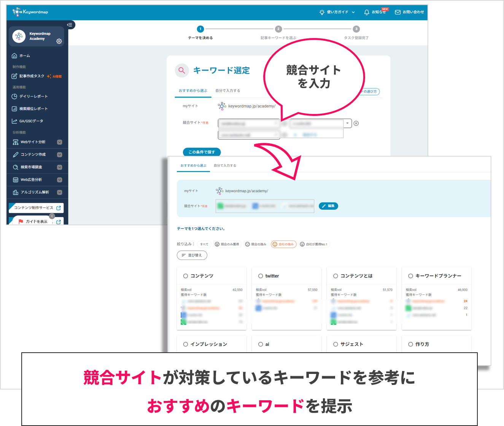
Task: Click the myサイト favicon in the lower screenshot
Action: coord(219,191)
